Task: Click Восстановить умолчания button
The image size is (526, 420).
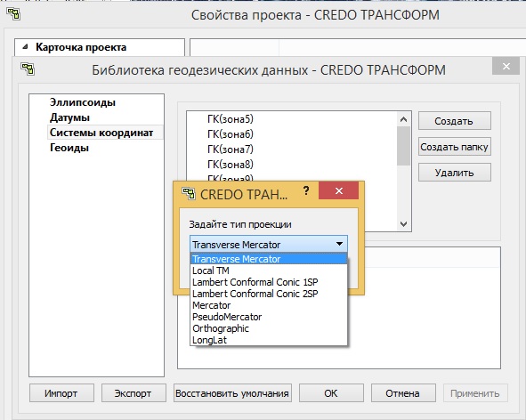Action: pos(232,392)
